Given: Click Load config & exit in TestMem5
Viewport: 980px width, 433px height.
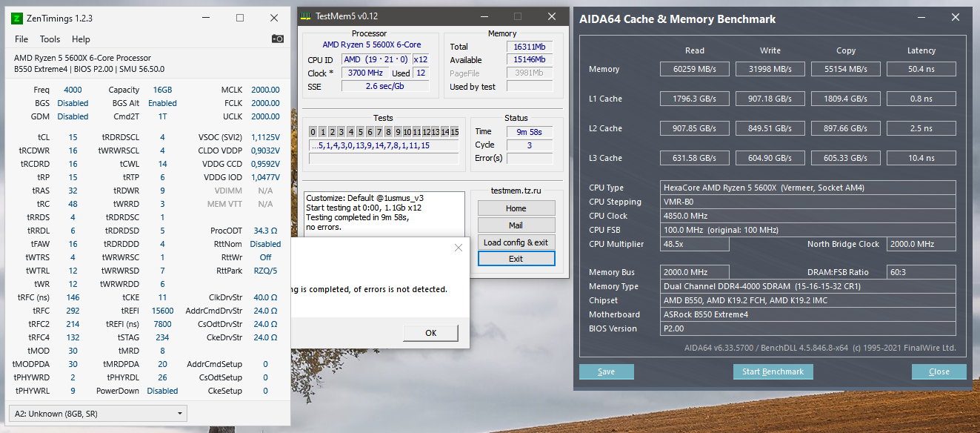Looking at the screenshot, I should 516,242.
